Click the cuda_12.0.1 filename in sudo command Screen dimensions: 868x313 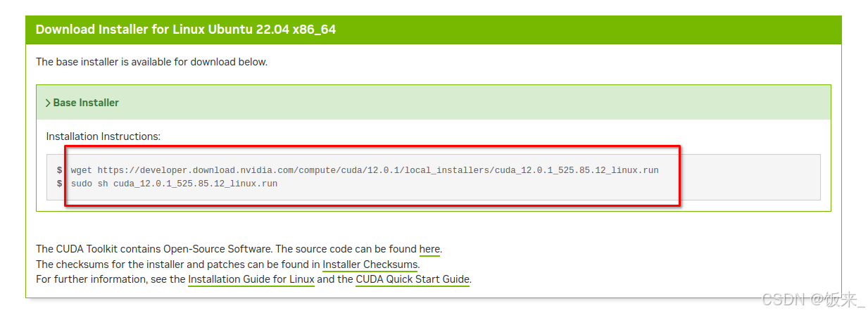point(196,184)
